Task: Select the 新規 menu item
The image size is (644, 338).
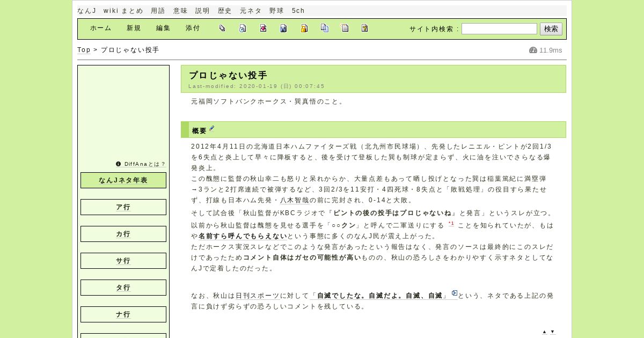Action: coord(134,28)
